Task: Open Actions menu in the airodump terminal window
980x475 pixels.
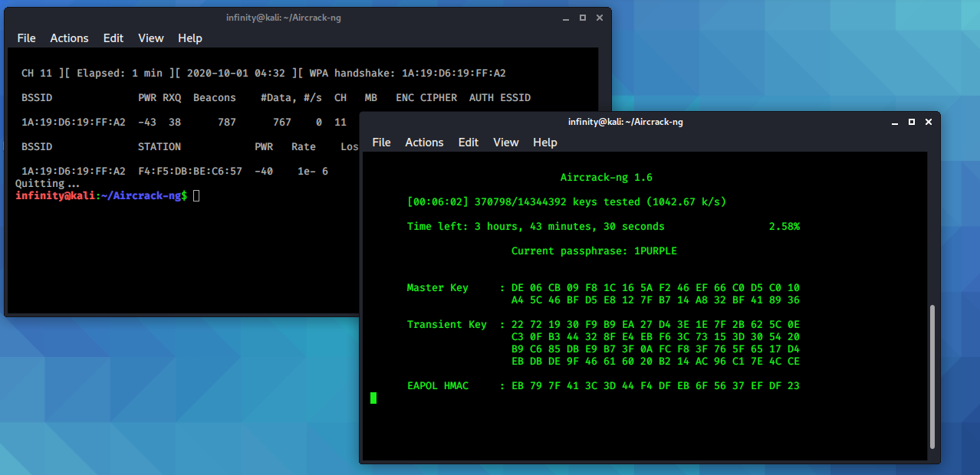Action: [69, 38]
